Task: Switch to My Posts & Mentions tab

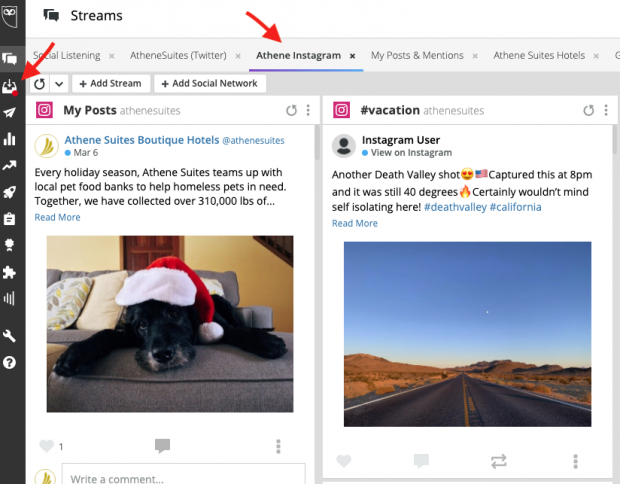Action: click(x=416, y=56)
